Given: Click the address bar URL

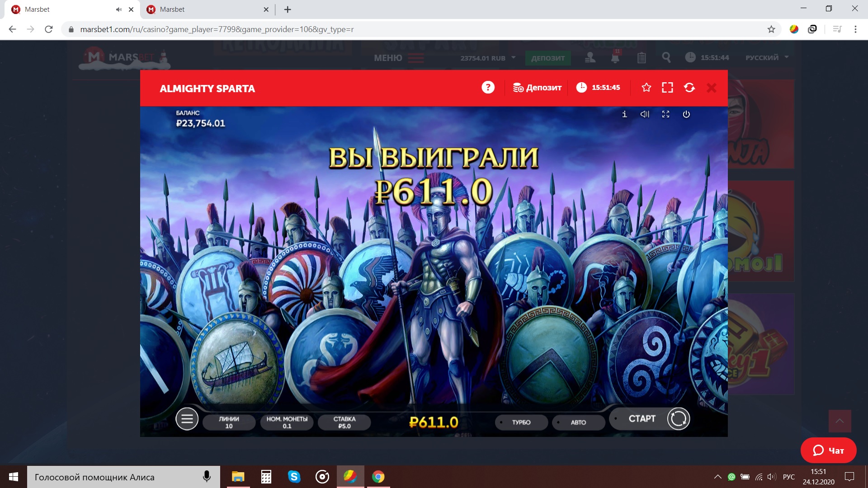Looking at the screenshot, I should [x=217, y=29].
